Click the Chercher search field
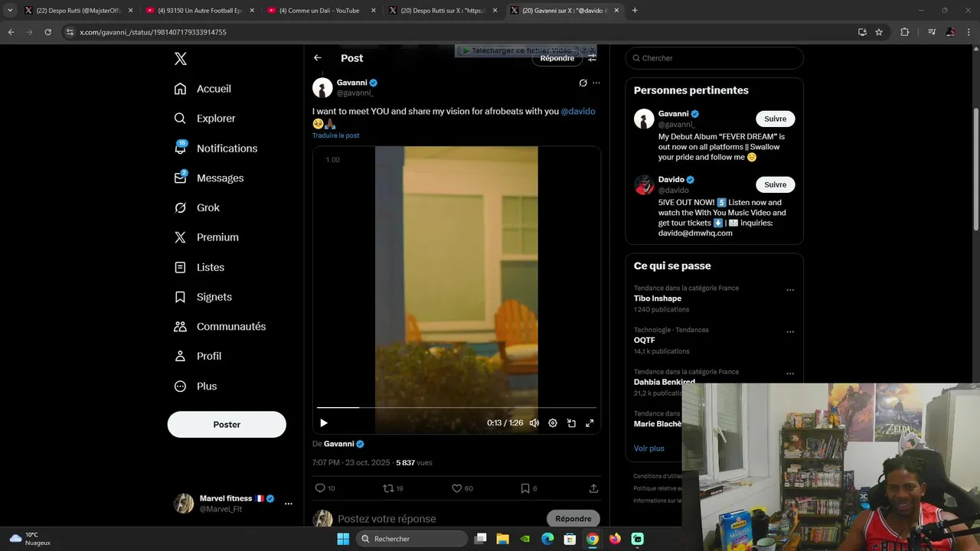This screenshot has width=980, height=551. coord(714,58)
